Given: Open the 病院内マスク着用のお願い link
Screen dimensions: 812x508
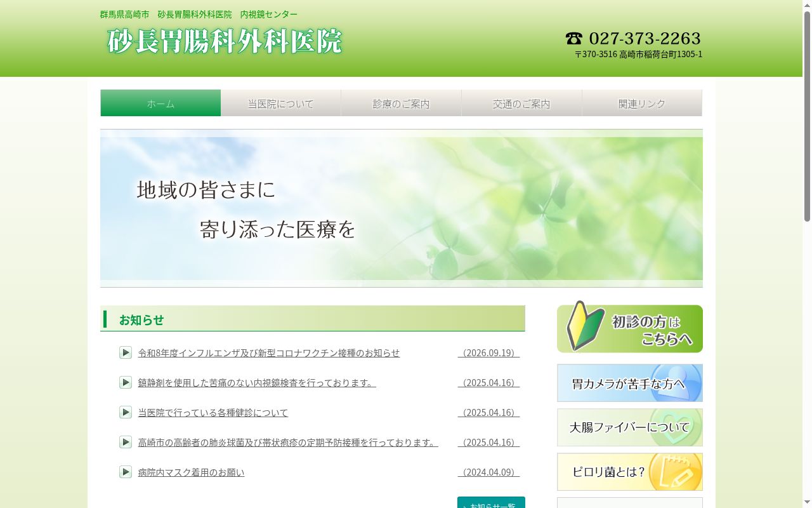Looking at the screenshot, I should tap(191, 472).
